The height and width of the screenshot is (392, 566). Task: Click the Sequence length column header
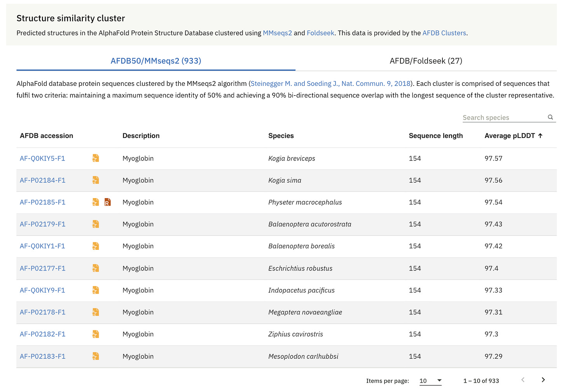click(435, 136)
